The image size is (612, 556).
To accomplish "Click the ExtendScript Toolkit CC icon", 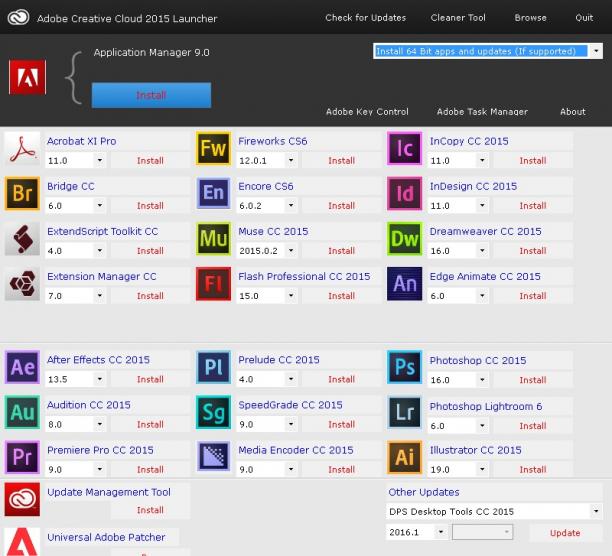I will click(22, 238).
